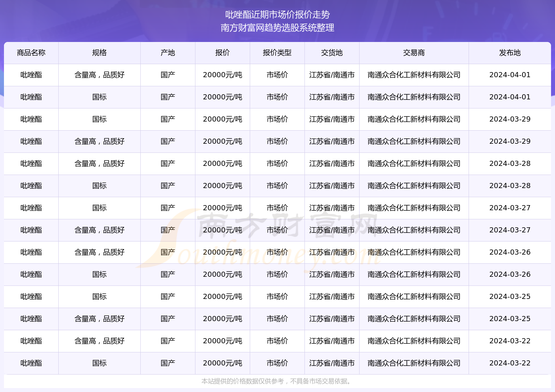
Task: Click 国标 spec in the 2024-03-27 row
Action: [x=100, y=208]
